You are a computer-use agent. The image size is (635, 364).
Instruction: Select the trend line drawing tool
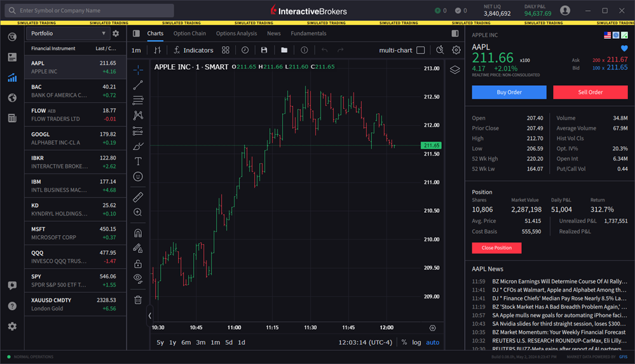tap(138, 85)
